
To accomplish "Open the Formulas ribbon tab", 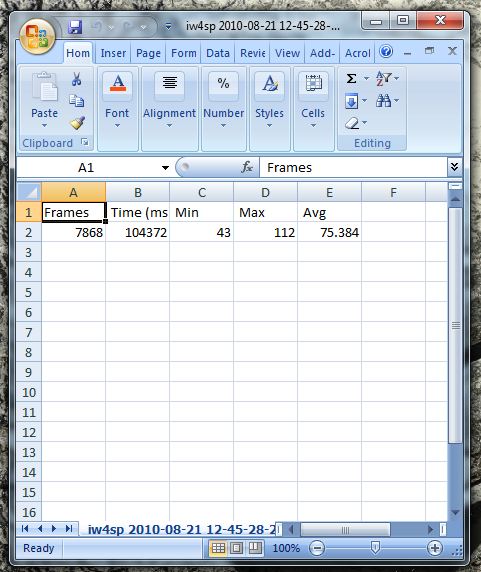I will click(x=183, y=53).
